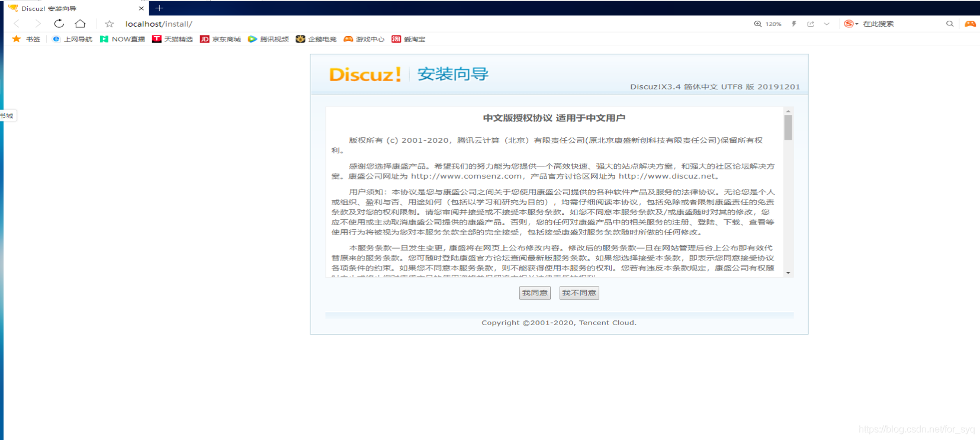
Task: Go back with the browser back arrow
Action: tap(17, 24)
